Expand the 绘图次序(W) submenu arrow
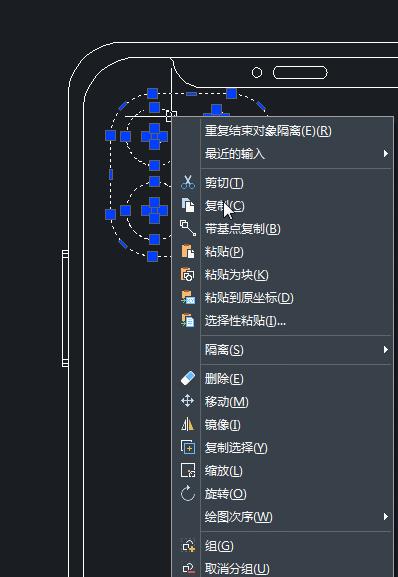The height and width of the screenshot is (577, 398). point(385,516)
